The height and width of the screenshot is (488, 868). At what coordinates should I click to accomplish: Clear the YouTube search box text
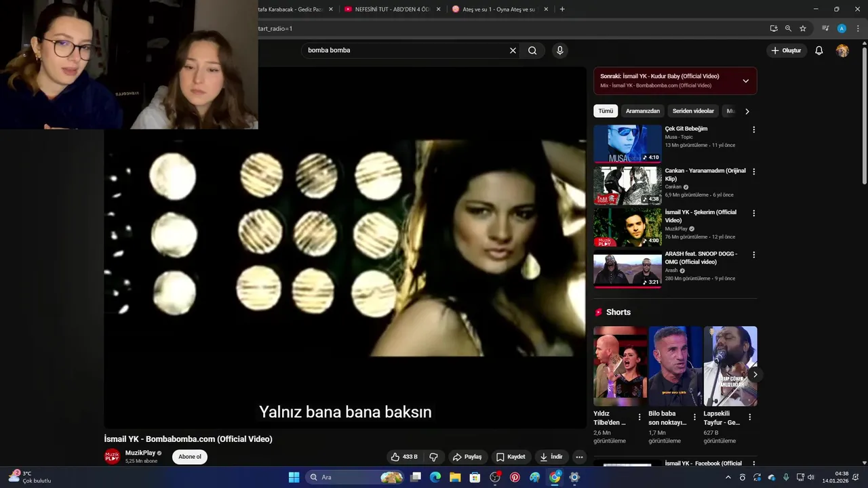tap(513, 50)
